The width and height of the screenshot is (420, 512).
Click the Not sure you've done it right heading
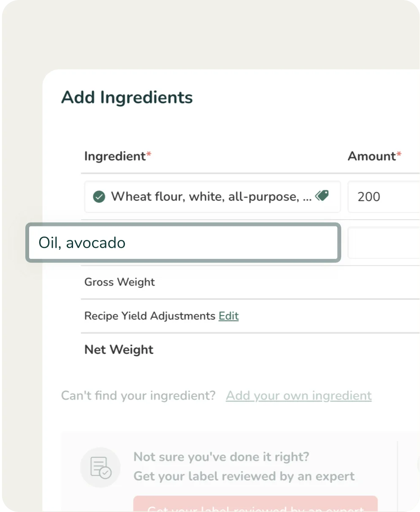[221, 457]
